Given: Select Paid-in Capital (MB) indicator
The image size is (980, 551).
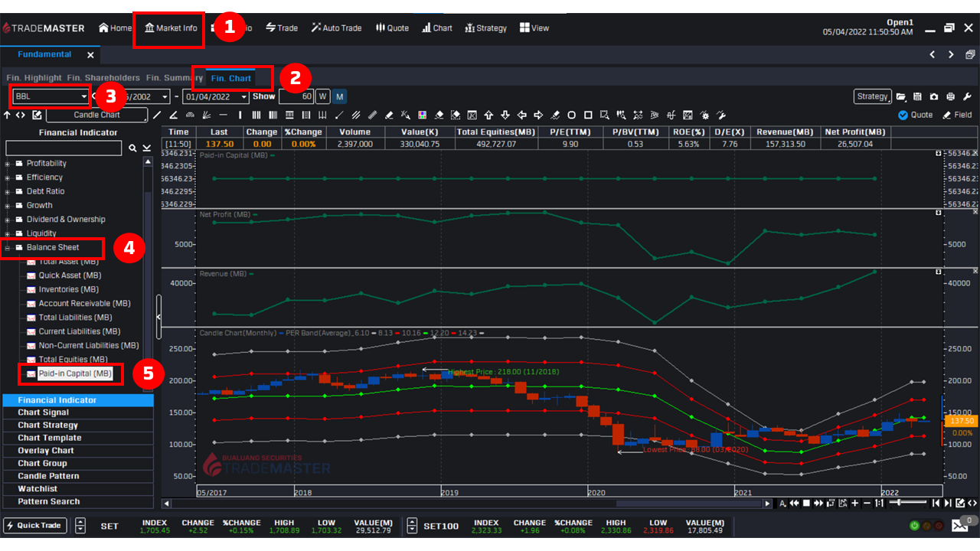Looking at the screenshot, I should coord(75,373).
